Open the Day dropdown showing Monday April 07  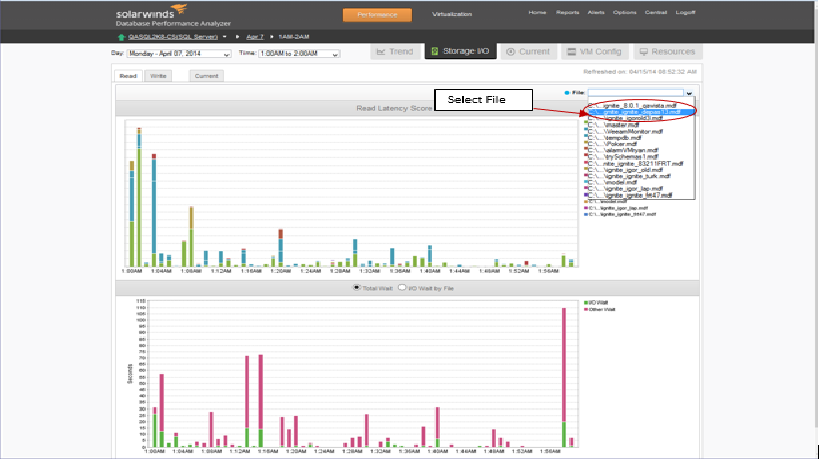tap(179, 54)
